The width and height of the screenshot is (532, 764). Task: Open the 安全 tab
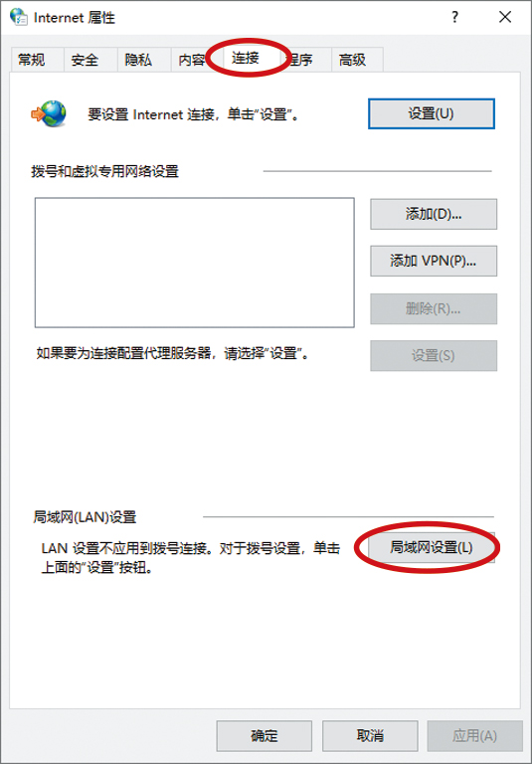click(85, 60)
